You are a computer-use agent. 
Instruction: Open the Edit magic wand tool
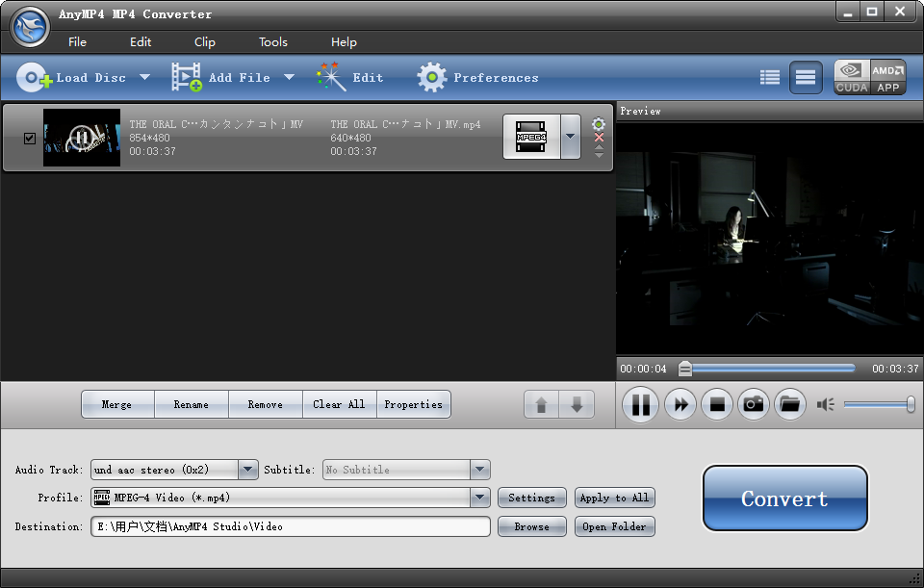pyautogui.click(x=331, y=77)
